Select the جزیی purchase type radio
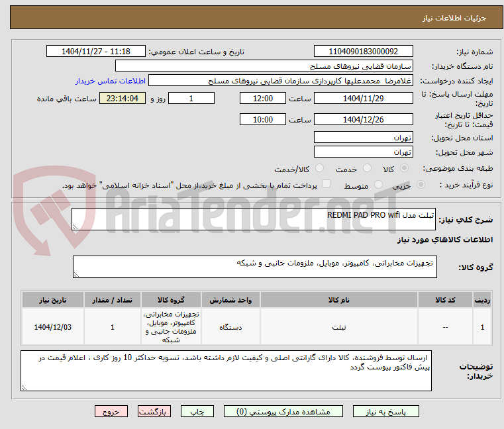The image size is (504, 429). [421, 185]
